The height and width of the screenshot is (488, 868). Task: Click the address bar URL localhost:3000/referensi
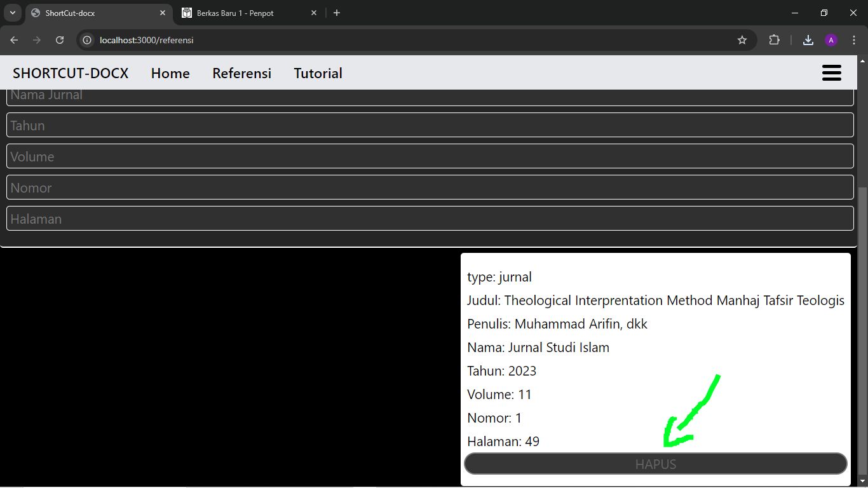[x=147, y=40]
